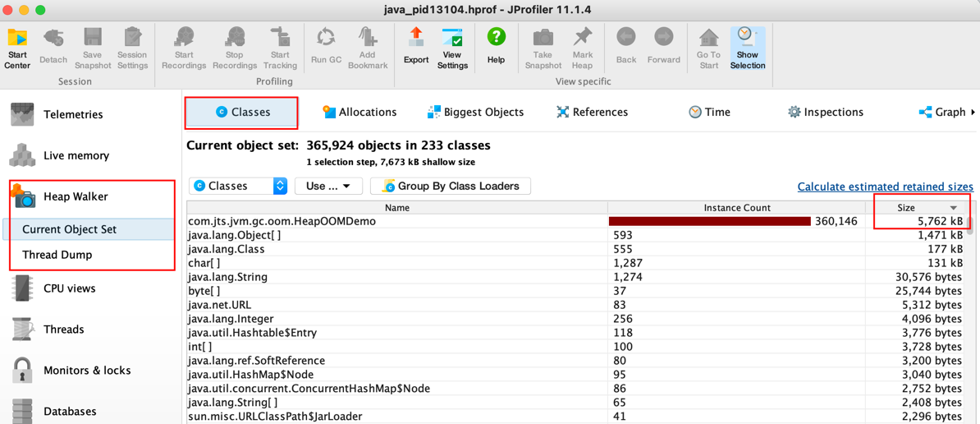
Task: Select the byte[ ] row
Action: [x=576, y=291]
